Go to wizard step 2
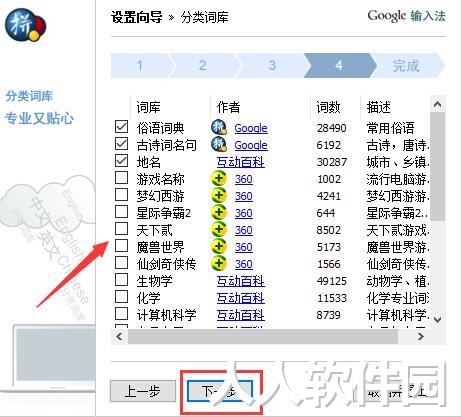 pos(203,65)
